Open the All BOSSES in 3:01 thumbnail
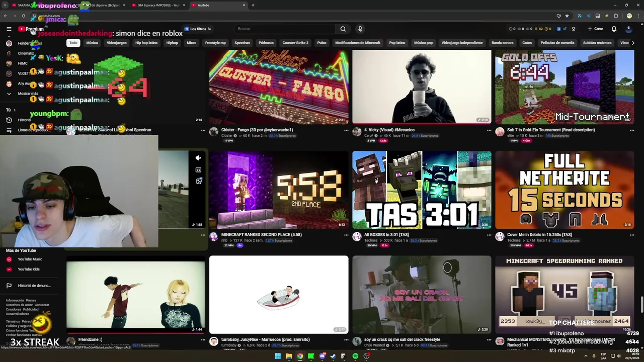The height and width of the screenshot is (362, 644). (422, 190)
